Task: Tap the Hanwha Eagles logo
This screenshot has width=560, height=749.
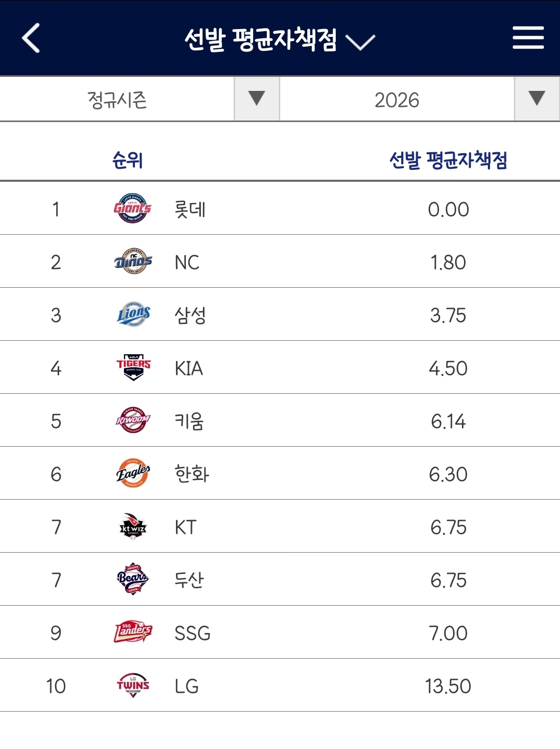Action: point(133,474)
